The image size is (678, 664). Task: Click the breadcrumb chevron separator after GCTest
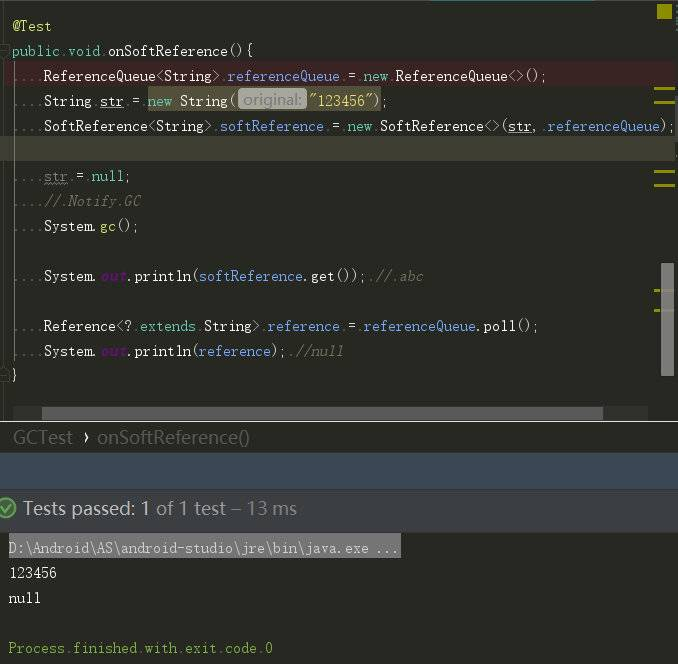point(86,437)
